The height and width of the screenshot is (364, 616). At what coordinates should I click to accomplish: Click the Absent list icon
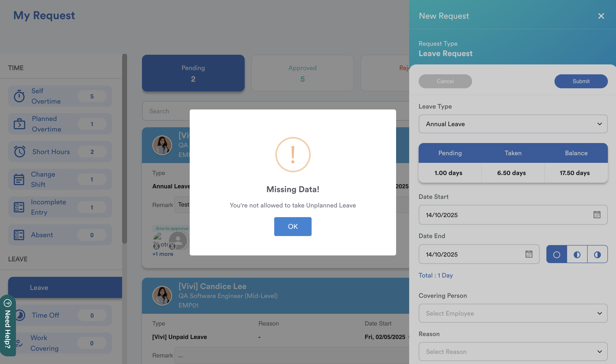pyautogui.click(x=19, y=235)
